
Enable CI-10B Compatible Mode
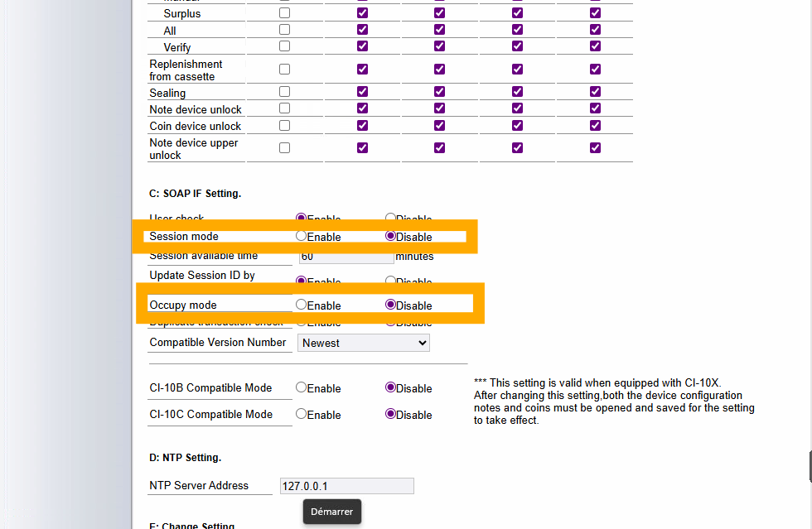[x=302, y=387]
